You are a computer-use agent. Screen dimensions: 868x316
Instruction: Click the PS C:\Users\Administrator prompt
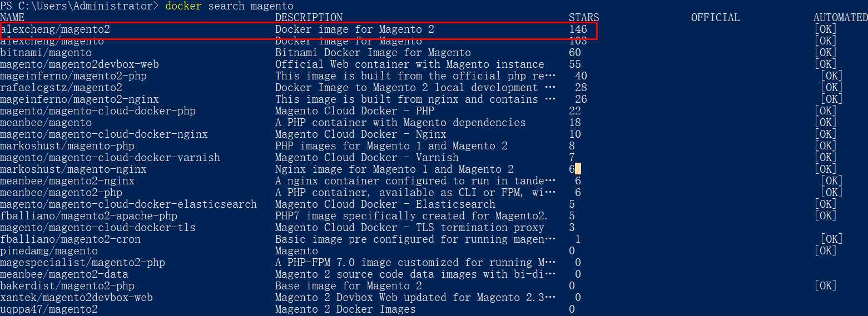tap(79, 6)
